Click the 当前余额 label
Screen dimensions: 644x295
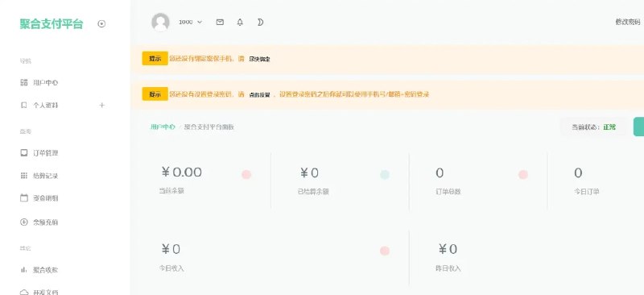point(171,191)
